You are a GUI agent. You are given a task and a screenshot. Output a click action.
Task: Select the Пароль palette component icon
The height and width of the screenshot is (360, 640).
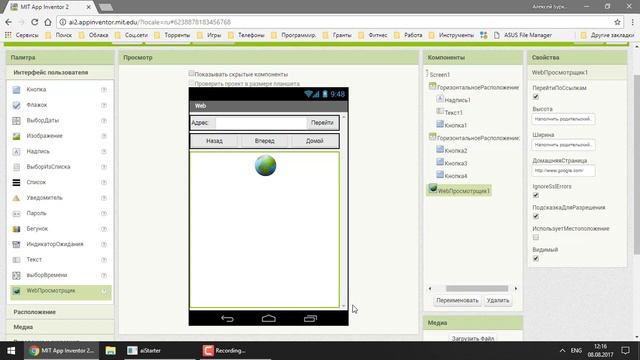16,213
